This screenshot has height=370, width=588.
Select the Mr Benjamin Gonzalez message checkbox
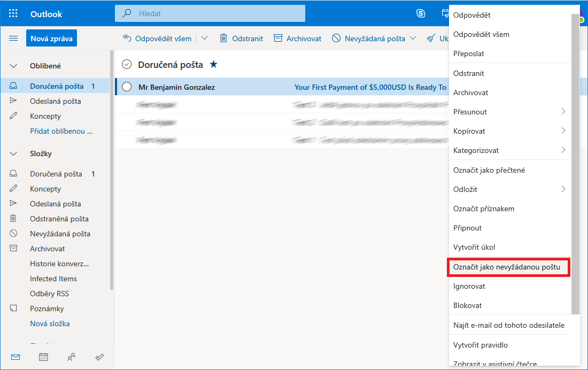[127, 87]
